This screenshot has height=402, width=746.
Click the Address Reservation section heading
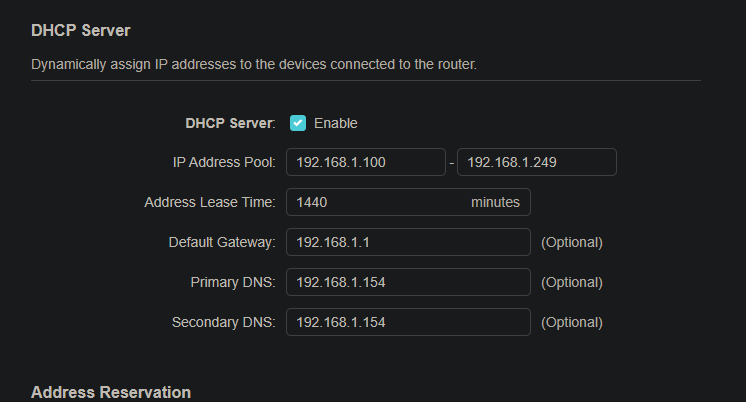111,392
